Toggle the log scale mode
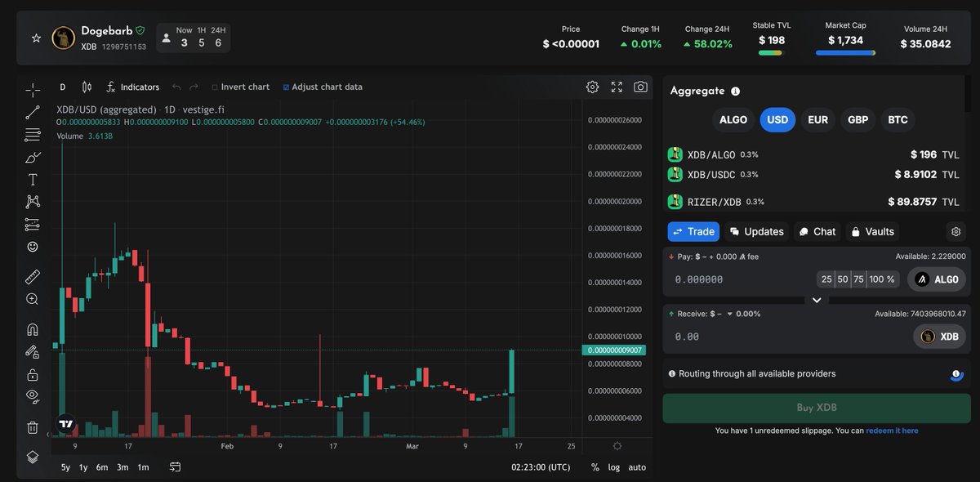 point(614,467)
